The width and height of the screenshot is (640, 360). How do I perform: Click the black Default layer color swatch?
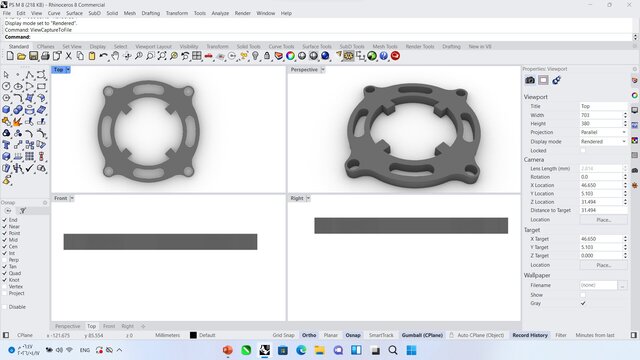[x=193, y=335]
